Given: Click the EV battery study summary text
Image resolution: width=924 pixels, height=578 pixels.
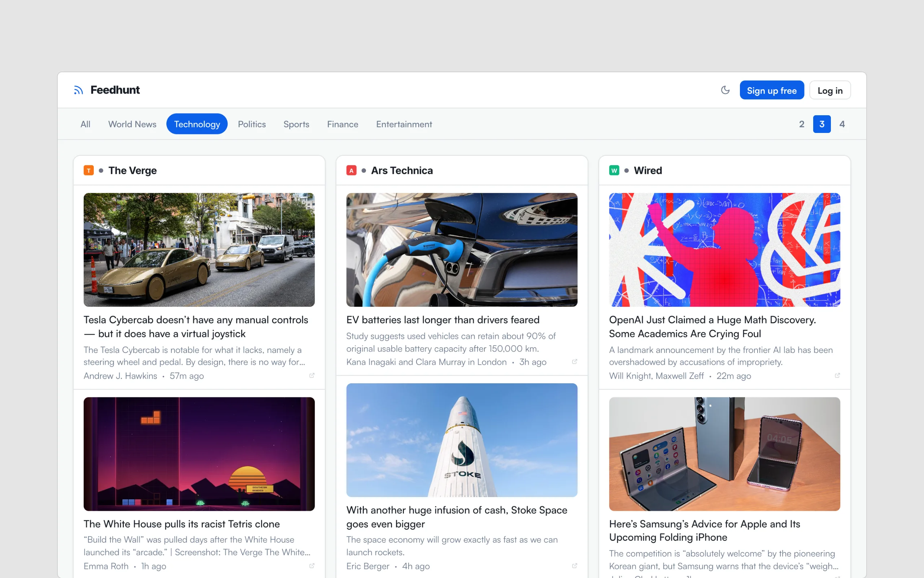Looking at the screenshot, I should pos(451,342).
